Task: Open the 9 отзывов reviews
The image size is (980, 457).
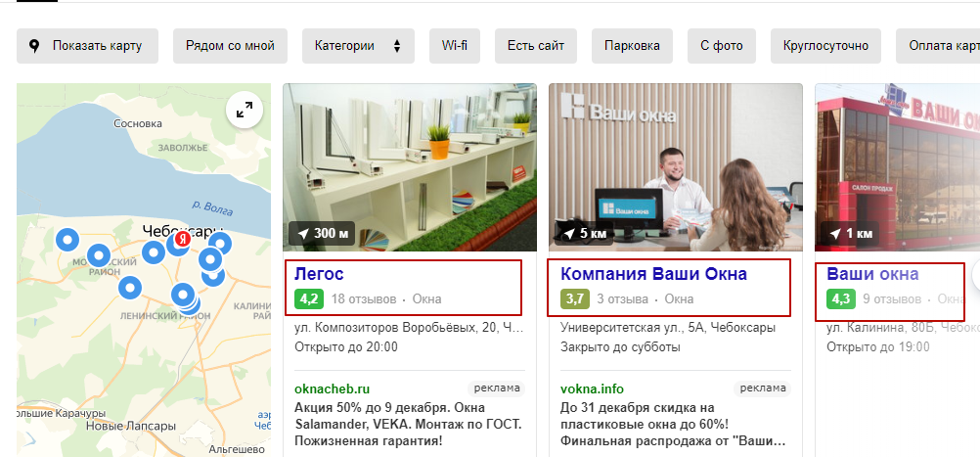Action: (893, 298)
